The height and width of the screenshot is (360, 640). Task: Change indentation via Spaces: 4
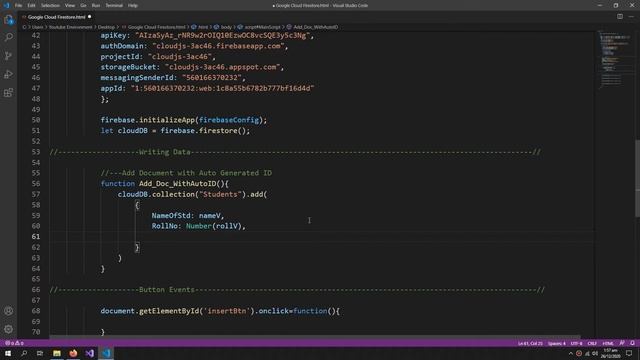point(557,343)
